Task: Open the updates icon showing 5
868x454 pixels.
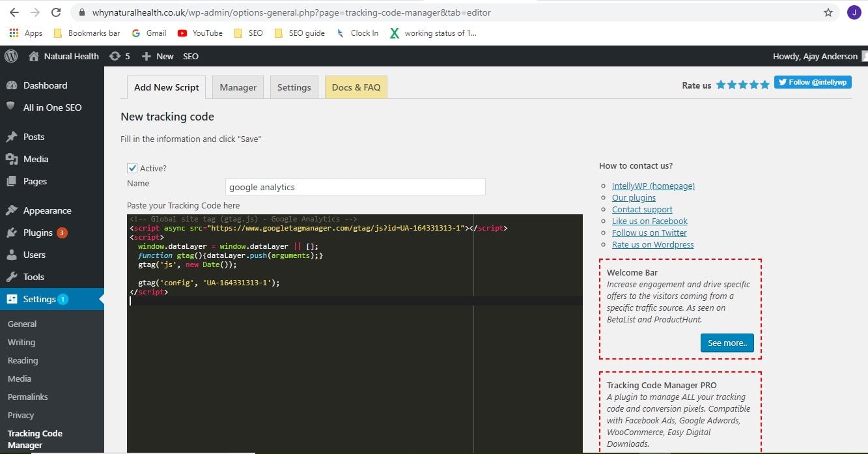Action: (x=120, y=56)
